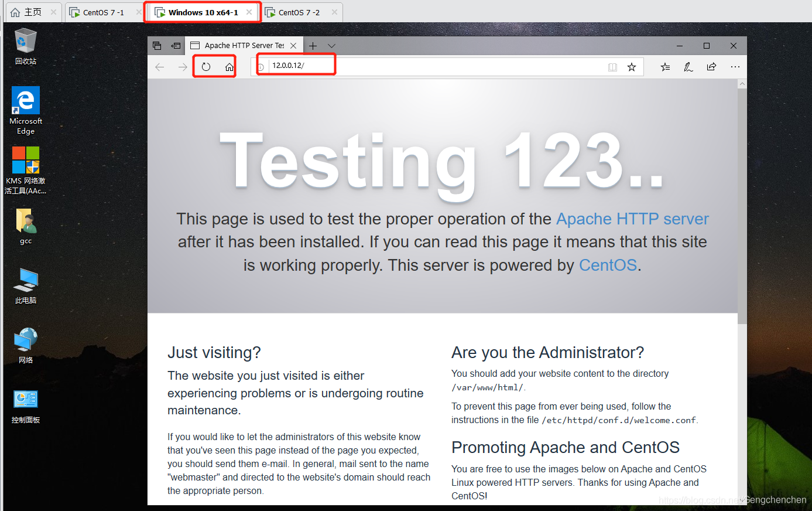Open 网络 Network desktop icon

tap(26, 346)
